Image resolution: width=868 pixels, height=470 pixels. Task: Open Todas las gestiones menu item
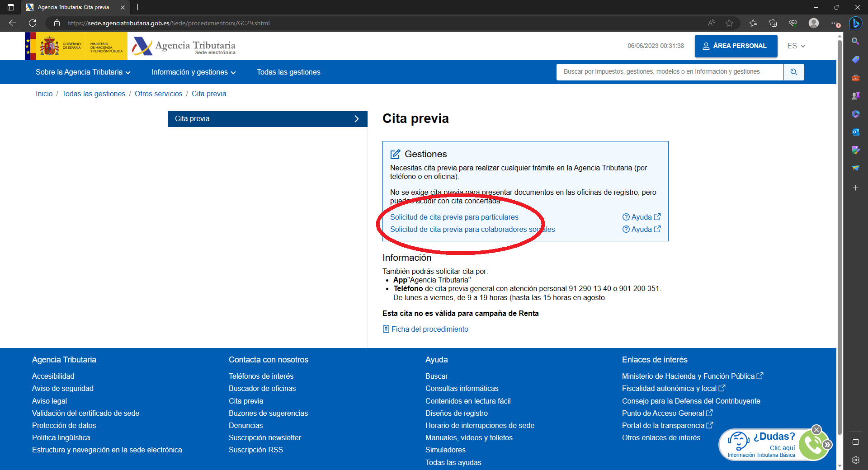pyautogui.click(x=288, y=72)
